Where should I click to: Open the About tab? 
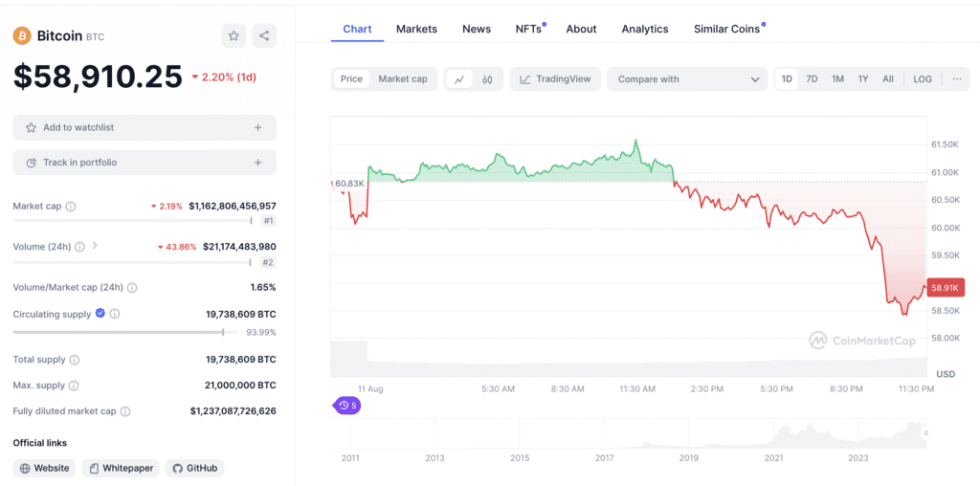[581, 29]
